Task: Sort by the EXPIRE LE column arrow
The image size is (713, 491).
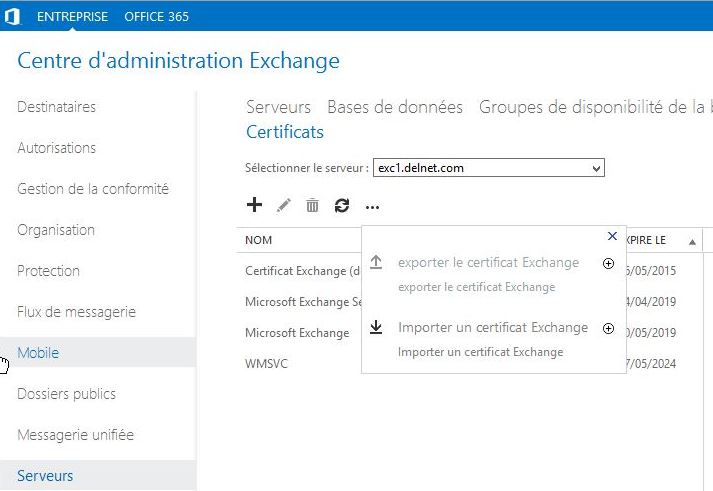Action: tap(692, 242)
